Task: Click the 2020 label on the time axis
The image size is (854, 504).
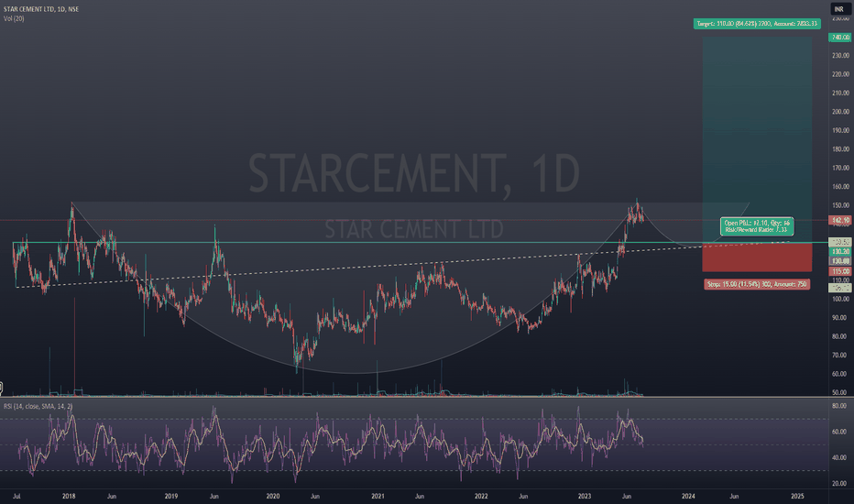Action: [273, 497]
